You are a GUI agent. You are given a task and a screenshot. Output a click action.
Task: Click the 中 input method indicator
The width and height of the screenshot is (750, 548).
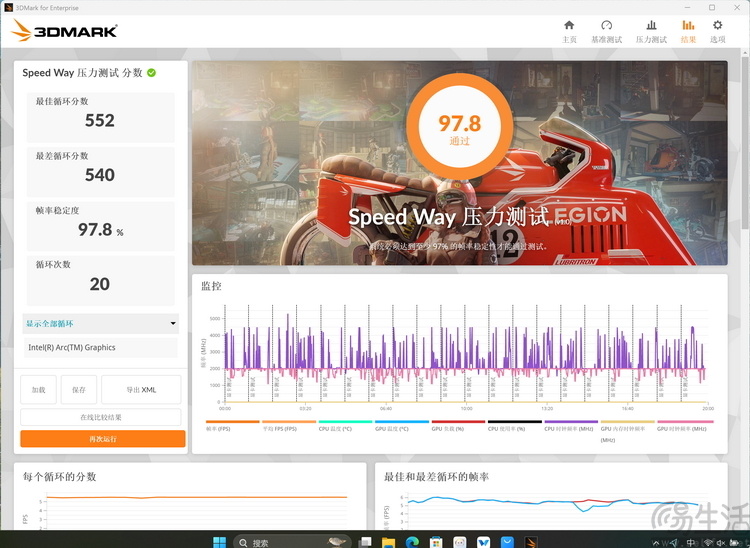pyautogui.click(x=691, y=543)
